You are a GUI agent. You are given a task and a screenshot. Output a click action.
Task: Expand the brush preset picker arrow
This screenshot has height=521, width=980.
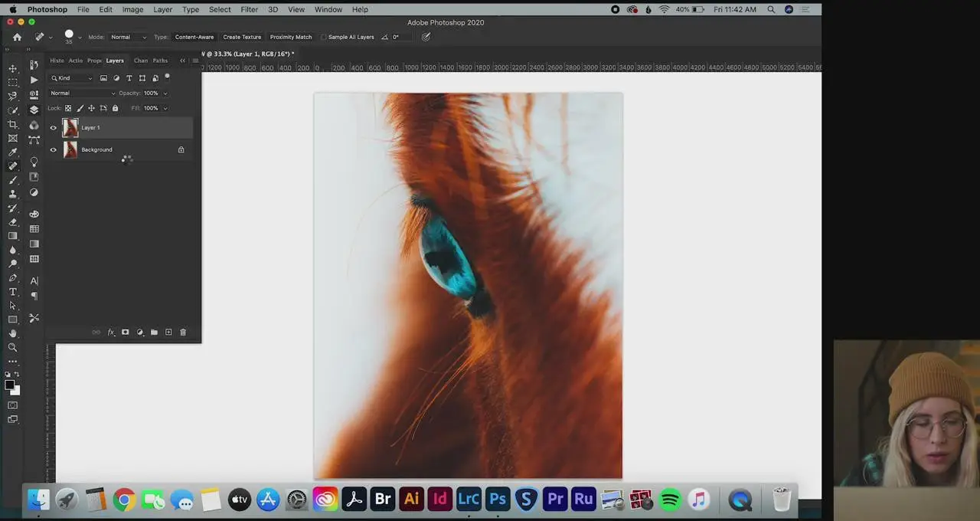(80, 37)
